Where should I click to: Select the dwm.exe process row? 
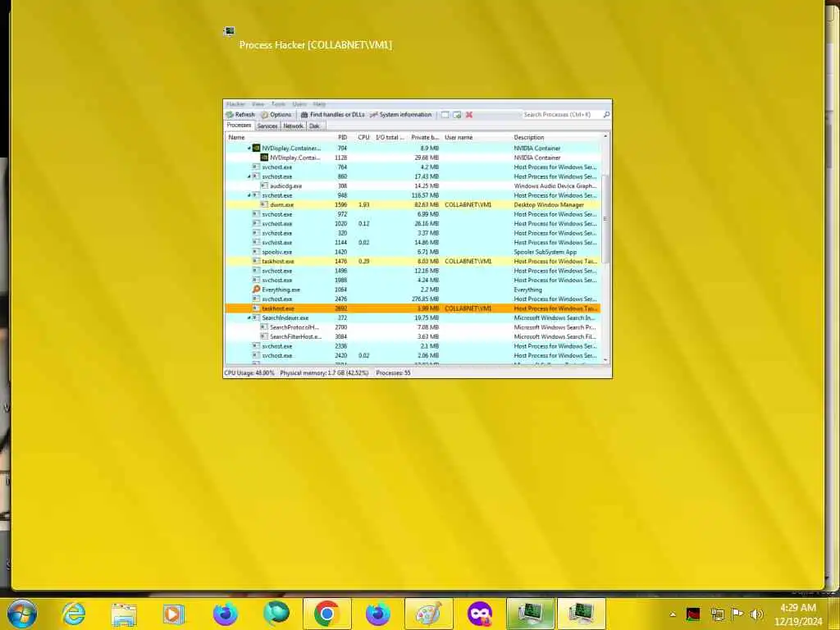[413, 204]
